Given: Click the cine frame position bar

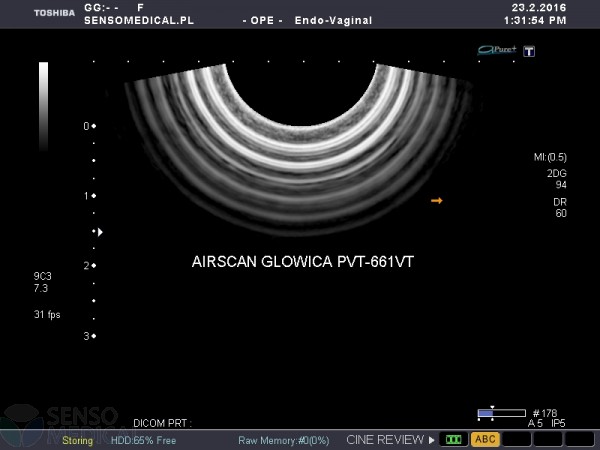Looking at the screenshot, I should coord(501,412).
